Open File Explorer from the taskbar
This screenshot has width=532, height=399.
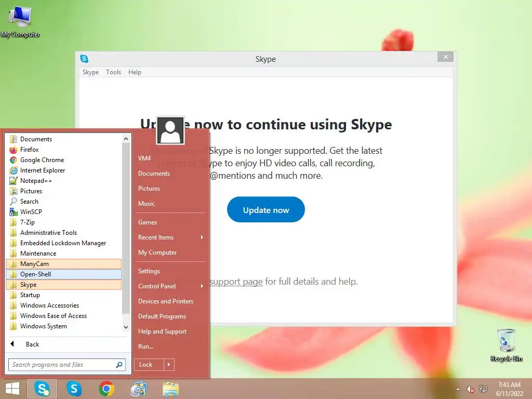pyautogui.click(x=170, y=389)
